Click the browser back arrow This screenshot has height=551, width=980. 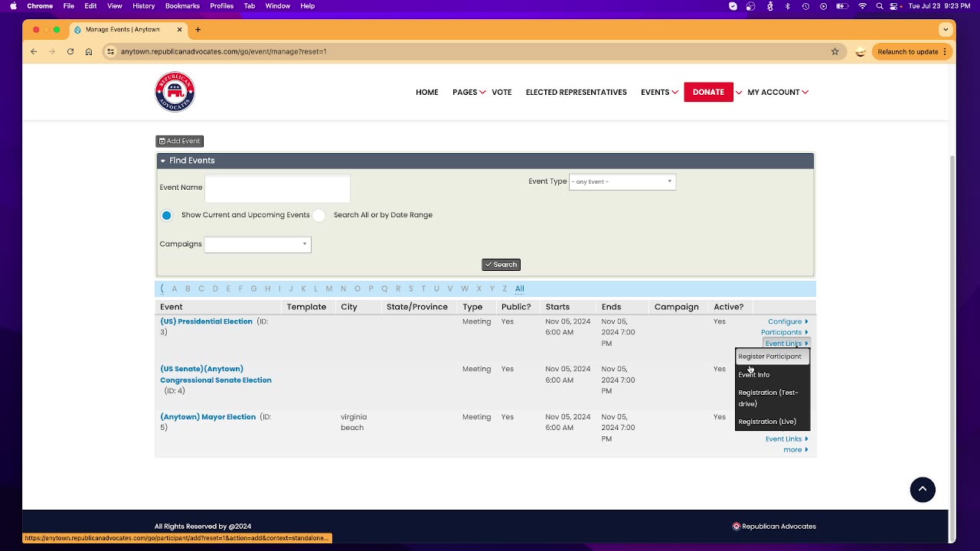[x=34, y=51]
